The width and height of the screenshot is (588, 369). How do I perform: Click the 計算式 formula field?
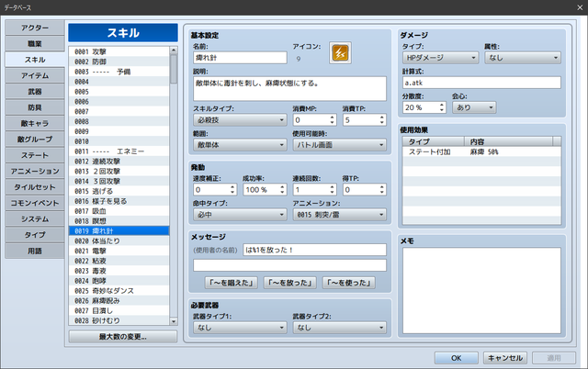point(481,83)
